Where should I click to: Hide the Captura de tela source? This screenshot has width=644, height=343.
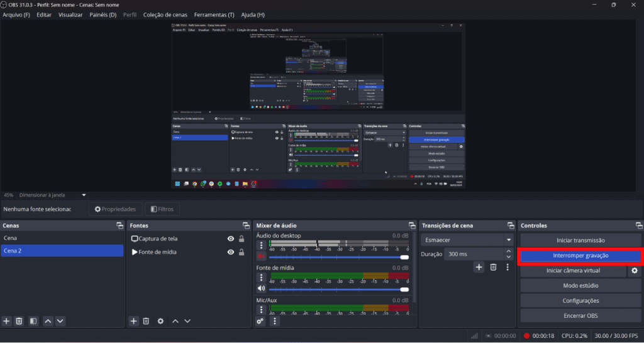231,239
